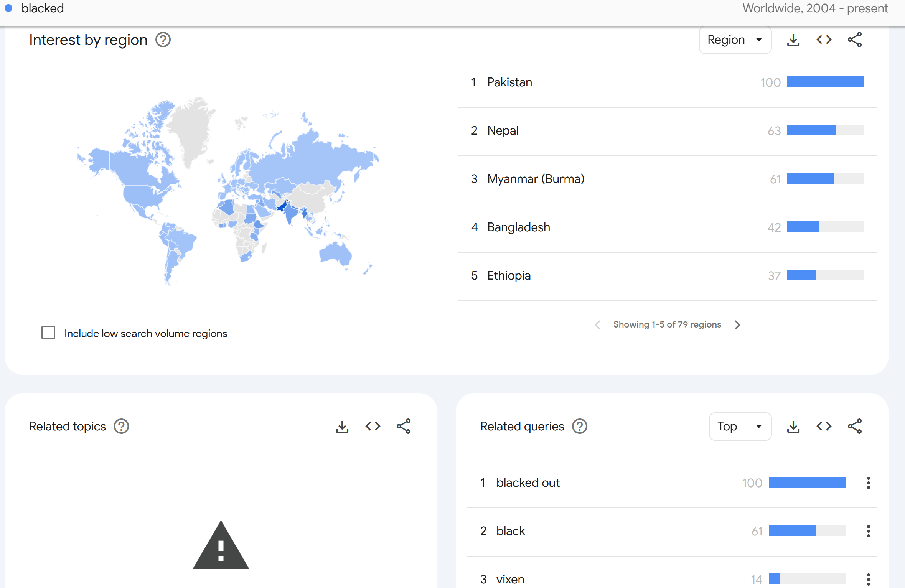
Task: Share the Related queries card
Action: pyautogui.click(x=854, y=427)
